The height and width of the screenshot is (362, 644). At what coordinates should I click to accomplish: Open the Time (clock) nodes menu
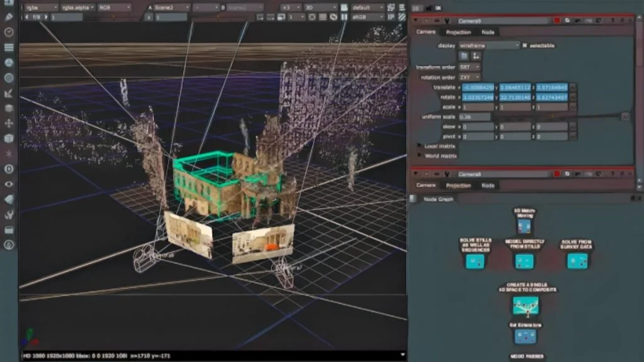click(9, 32)
